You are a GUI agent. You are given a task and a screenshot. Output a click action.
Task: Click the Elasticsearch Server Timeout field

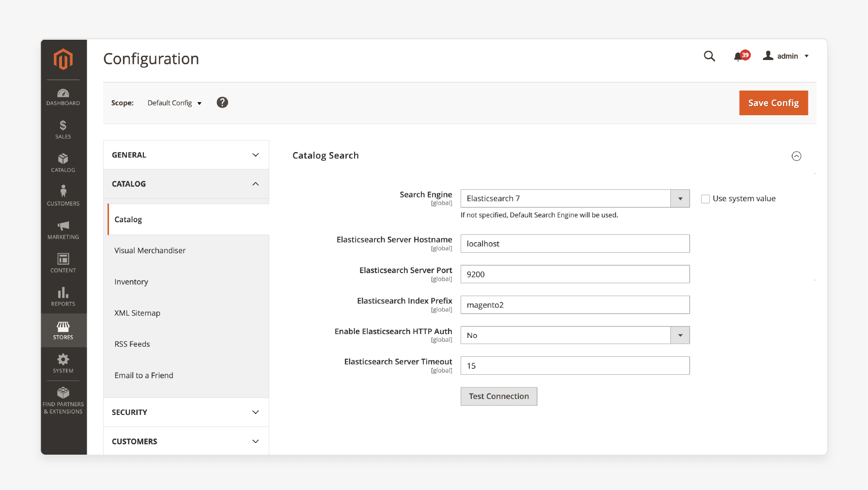coord(575,366)
